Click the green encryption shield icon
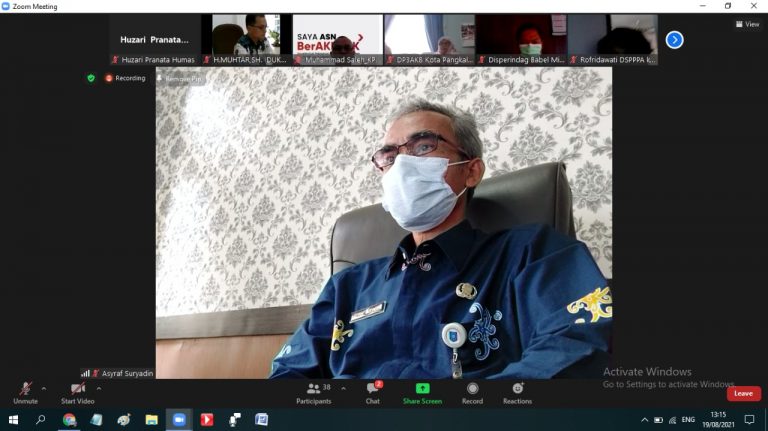 point(91,78)
